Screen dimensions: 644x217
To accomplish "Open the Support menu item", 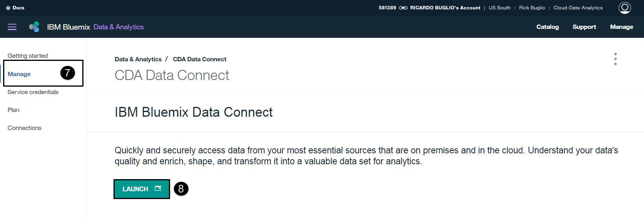I will point(584,27).
